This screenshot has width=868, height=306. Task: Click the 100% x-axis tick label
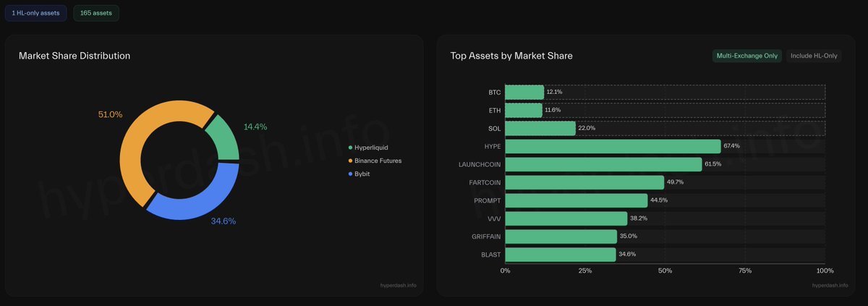click(x=825, y=271)
